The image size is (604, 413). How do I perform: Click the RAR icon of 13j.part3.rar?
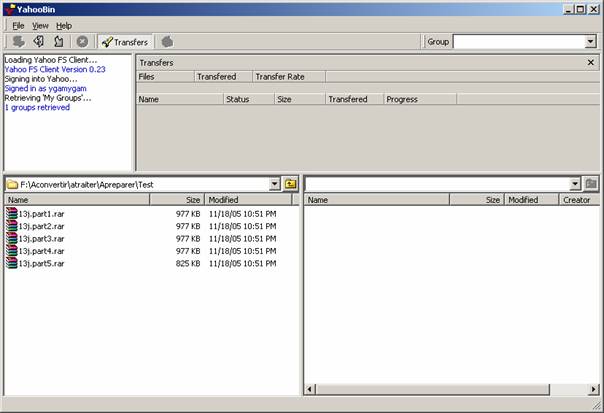point(12,238)
